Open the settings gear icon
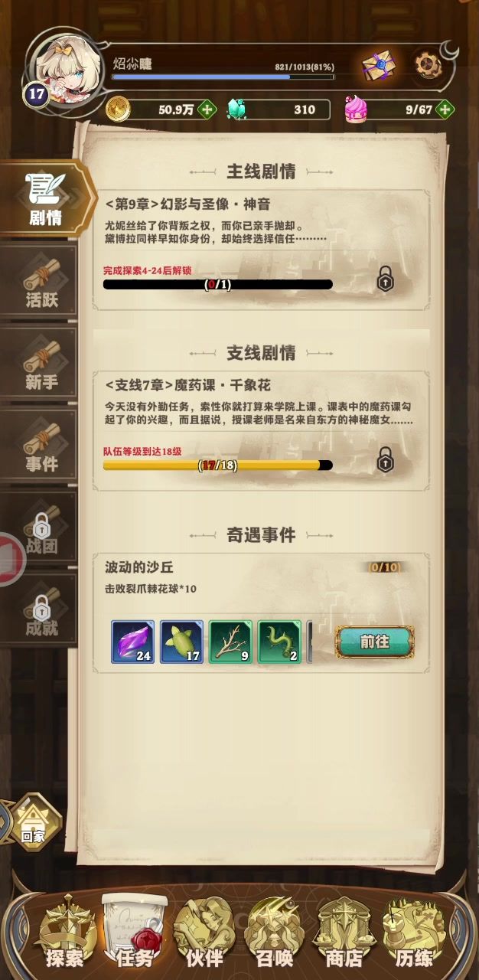The image size is (479, 980). click(x=425, y=65)
